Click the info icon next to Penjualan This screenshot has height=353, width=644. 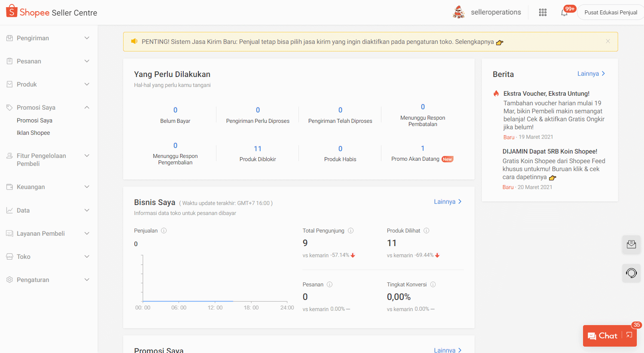[x=164, y=231]
